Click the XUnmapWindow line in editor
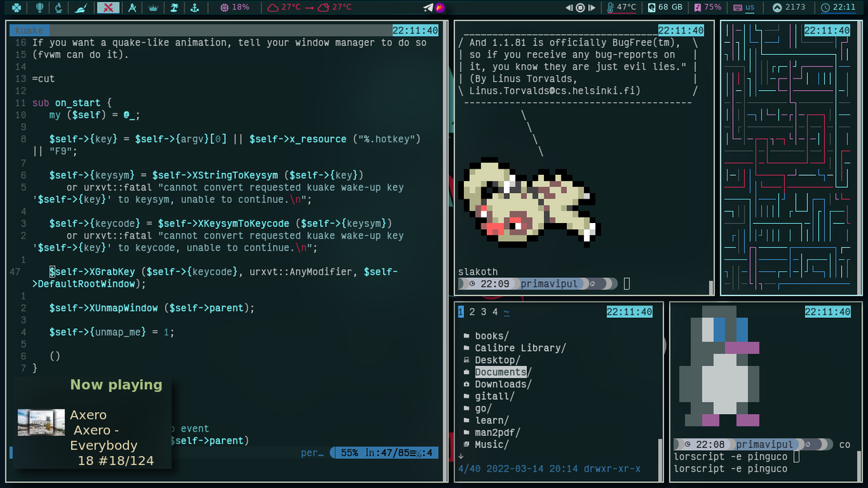Screen dimensions: 868x488 tap(152, 308)
